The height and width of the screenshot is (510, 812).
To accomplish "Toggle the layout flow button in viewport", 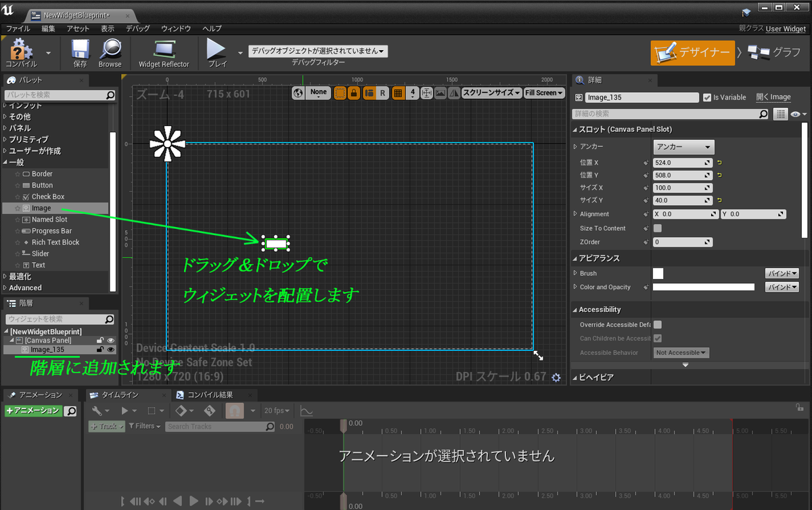I will (x=369, y=93).
